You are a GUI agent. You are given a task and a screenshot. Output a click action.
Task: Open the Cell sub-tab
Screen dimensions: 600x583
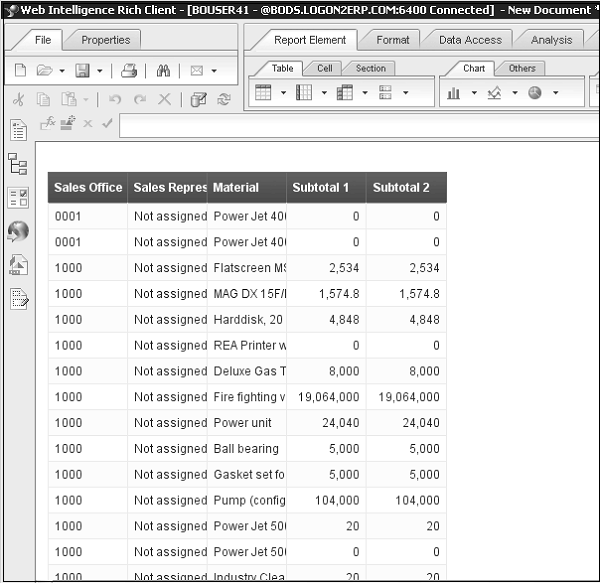pyautogui.click(x=325, y=68)
